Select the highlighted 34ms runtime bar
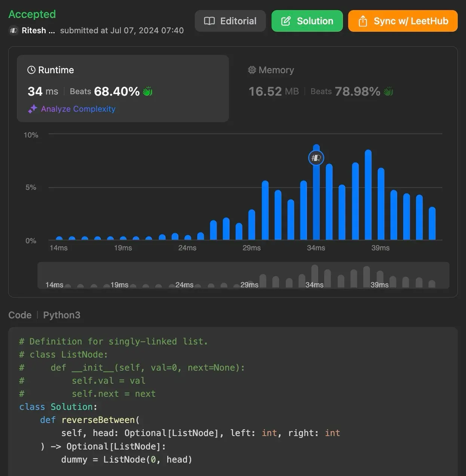The image size is (466, 476). click(x=316, y=202)
